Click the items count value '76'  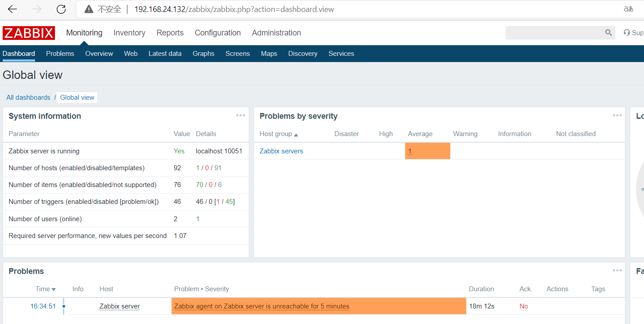point(177,185)
